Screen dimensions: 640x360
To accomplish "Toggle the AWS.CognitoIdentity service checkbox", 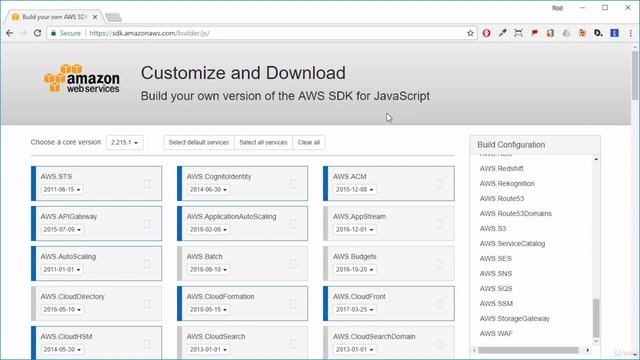I will [293, 184].
